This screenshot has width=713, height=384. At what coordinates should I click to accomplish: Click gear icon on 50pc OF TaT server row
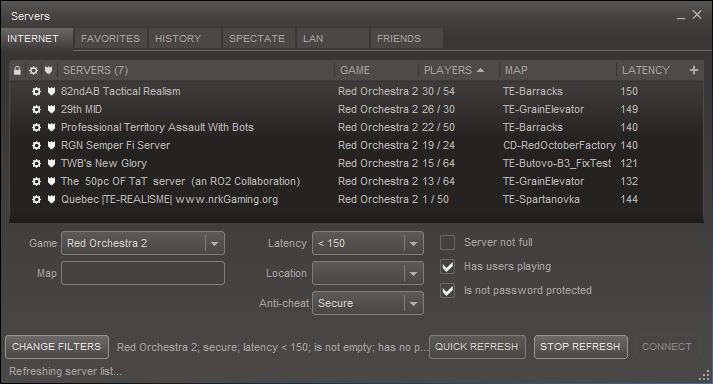(36, 182)
